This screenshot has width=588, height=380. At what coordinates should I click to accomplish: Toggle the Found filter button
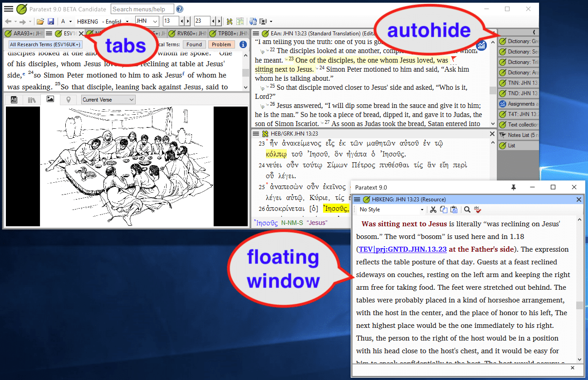click(x=194, y=44)
